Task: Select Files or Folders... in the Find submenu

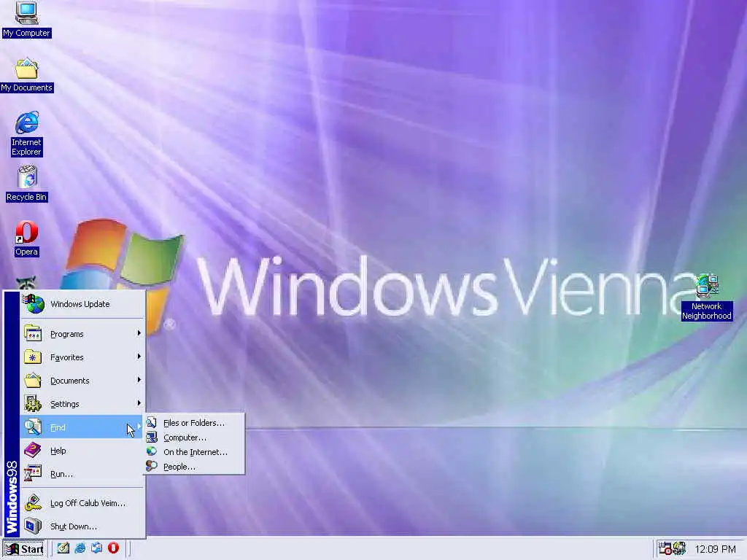Action: pyautogui.click(x=194, y=423)
